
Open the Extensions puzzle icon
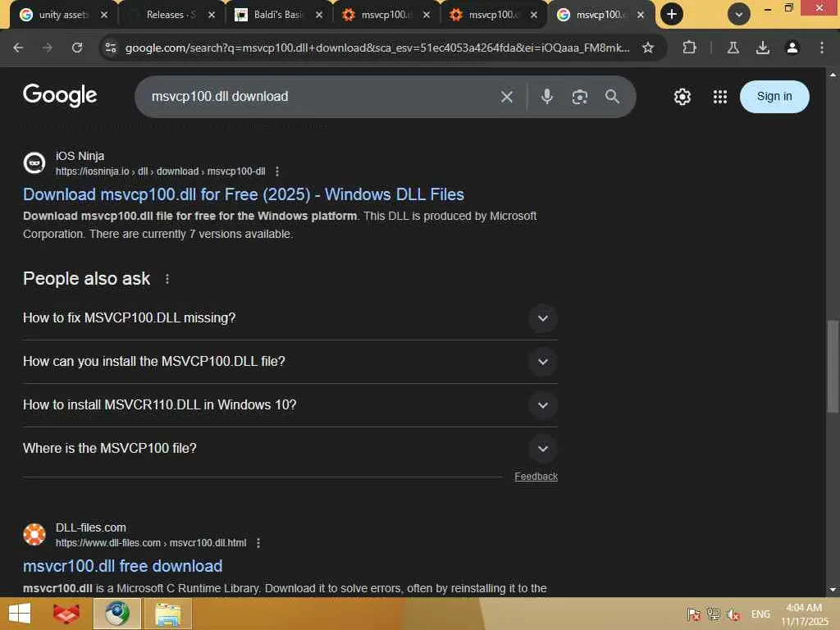(x=689, y=48)
